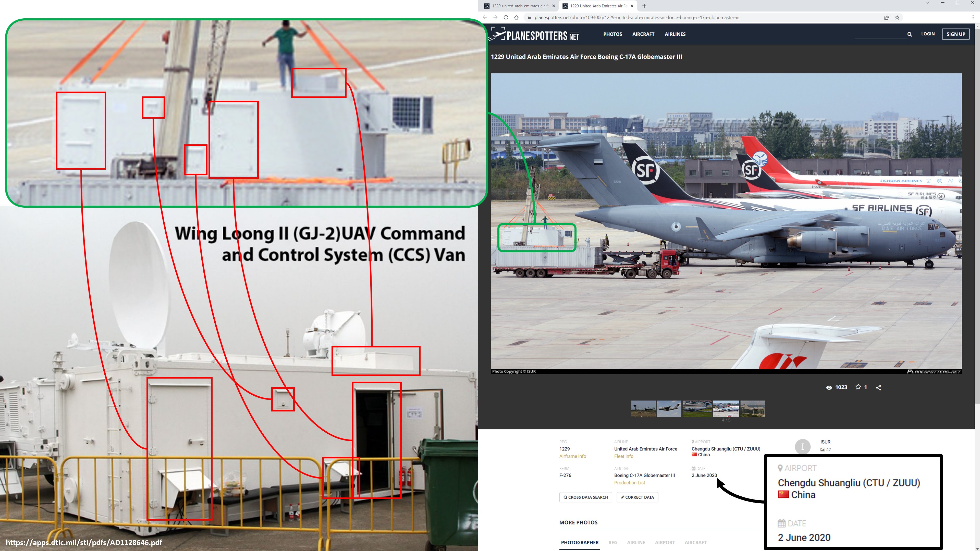
Task: Reload the planespotters page
Action: coord(506,18)
